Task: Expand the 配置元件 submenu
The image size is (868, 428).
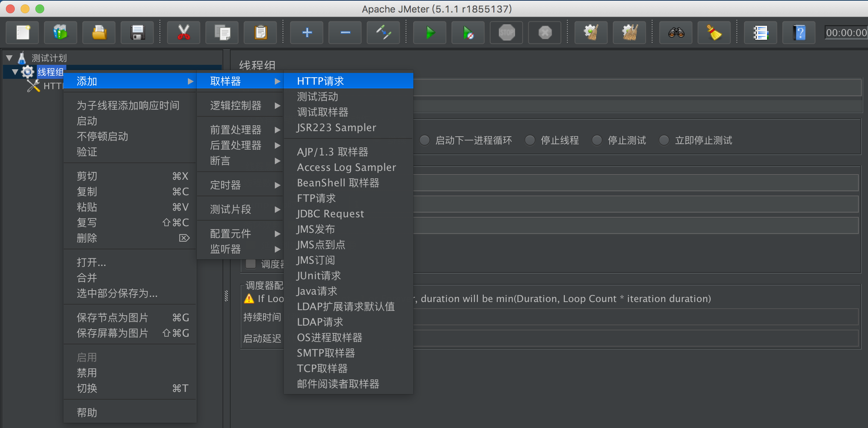Action: (240, 234)
